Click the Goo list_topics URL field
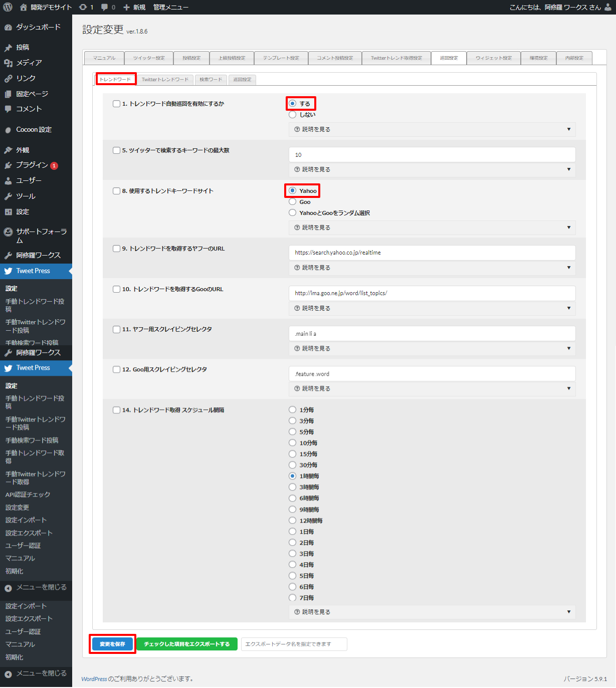The image size is (616, 688). click(x=432, y=293)
